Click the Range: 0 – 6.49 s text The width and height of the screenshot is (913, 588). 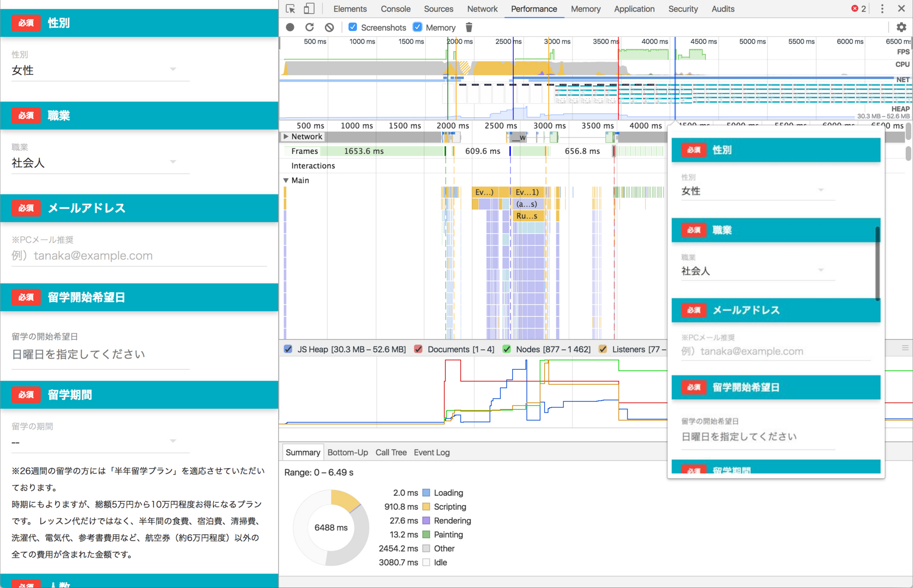point(319,472)
